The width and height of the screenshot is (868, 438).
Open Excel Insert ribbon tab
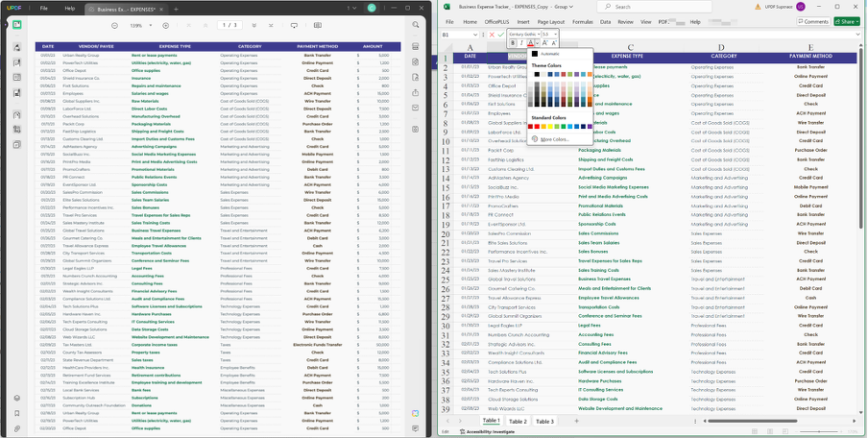(523, 22)
